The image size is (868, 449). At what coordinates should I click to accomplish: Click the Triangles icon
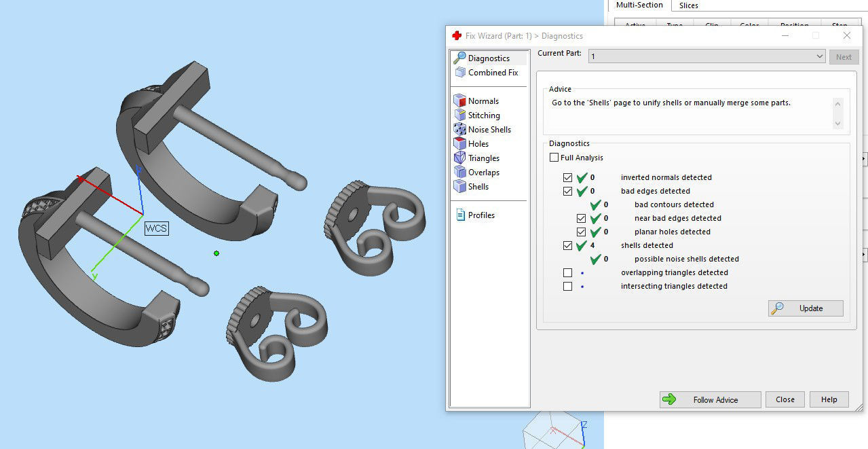(459, 158)
